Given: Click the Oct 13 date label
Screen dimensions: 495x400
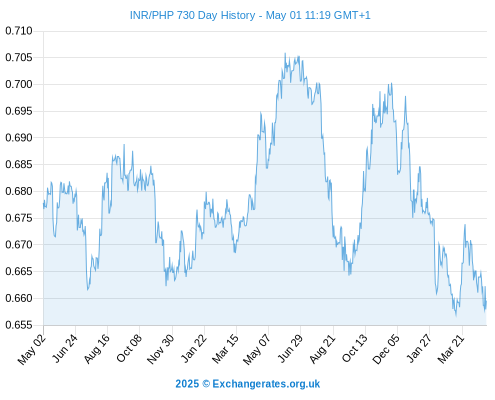Looking at the screenshot, I should [355, 348].
